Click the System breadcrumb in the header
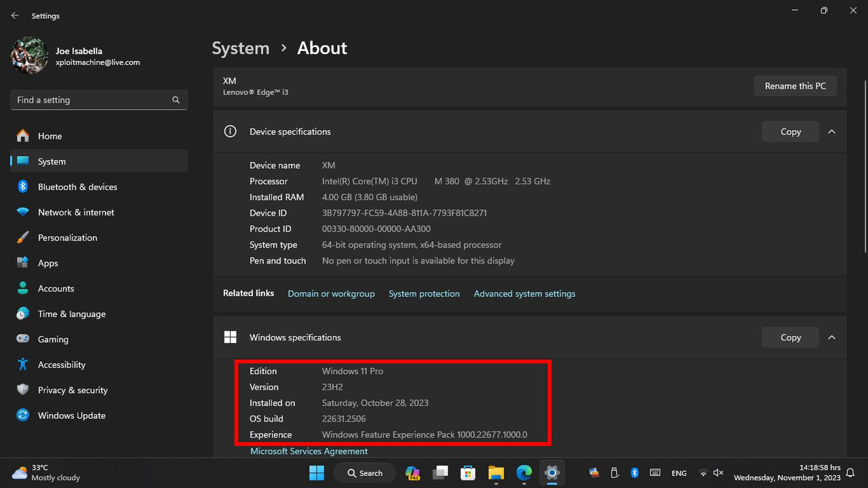 (241, 48)
